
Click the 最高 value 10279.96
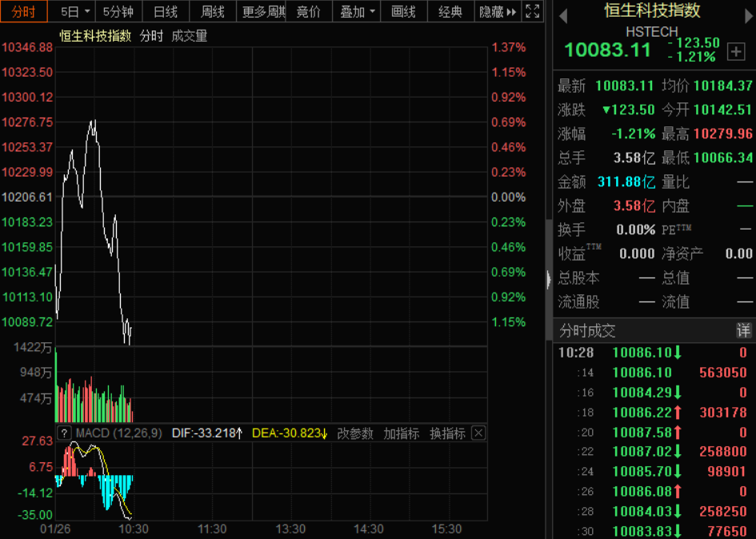click(722, 134)
